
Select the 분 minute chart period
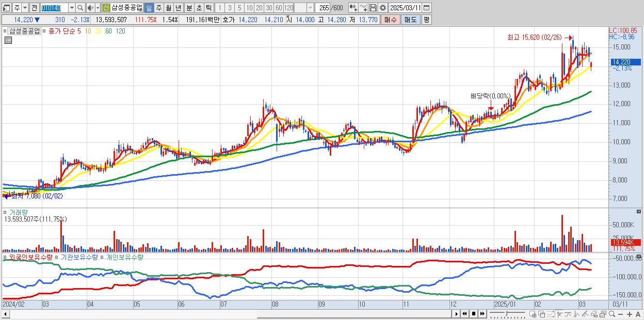coord(189,8)
